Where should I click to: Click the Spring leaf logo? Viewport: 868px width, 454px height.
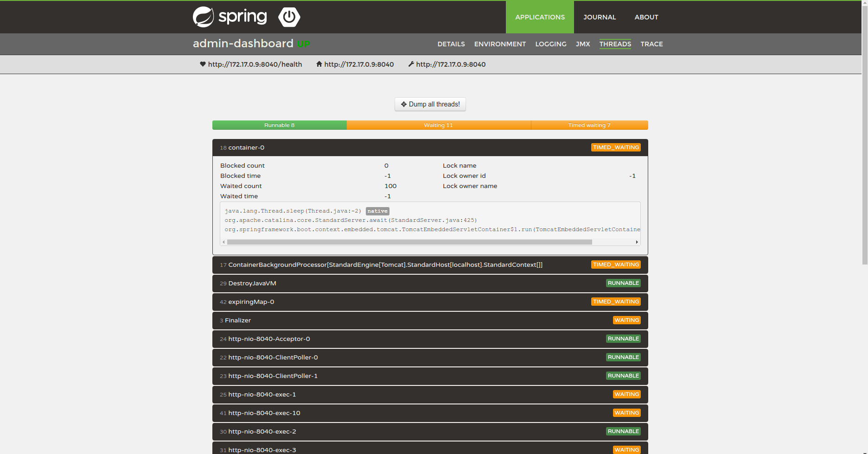coord(203,17)
